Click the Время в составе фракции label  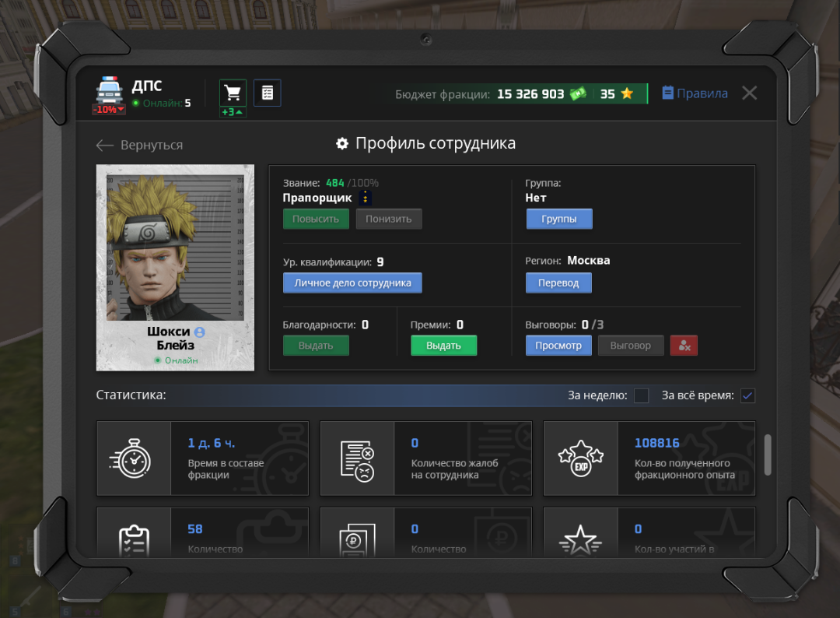pyautogui.click(x=226, y=469)
